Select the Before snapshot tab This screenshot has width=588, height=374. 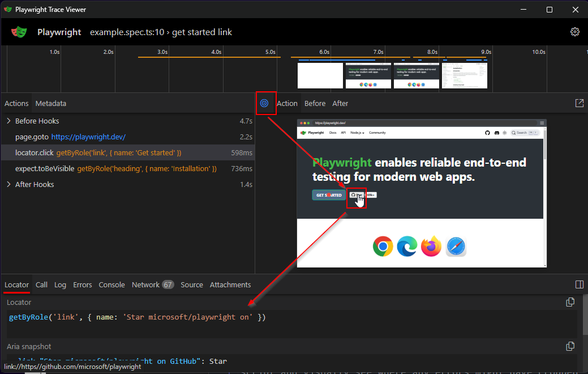point(315,103)
